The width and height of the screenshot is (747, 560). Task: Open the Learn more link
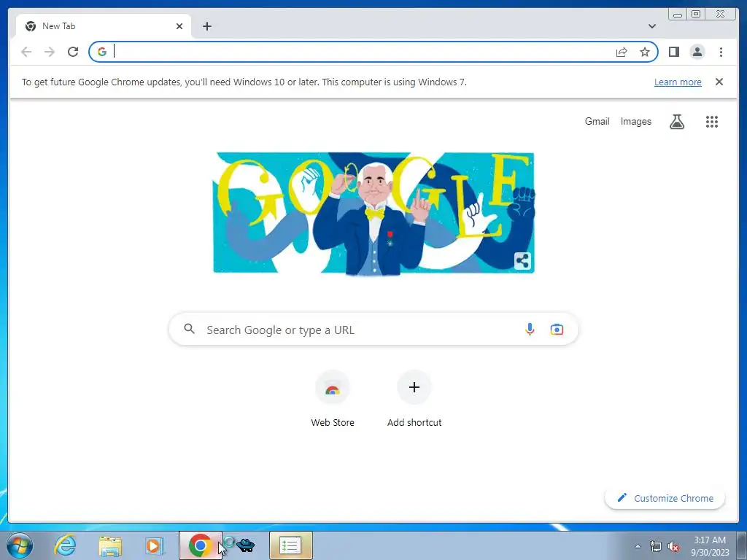click(x=678, y=82)
